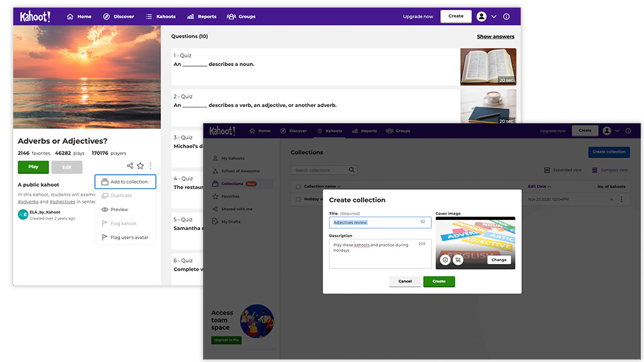Click the Reports chart icon in the back window
644x362 pixels.
191,16
